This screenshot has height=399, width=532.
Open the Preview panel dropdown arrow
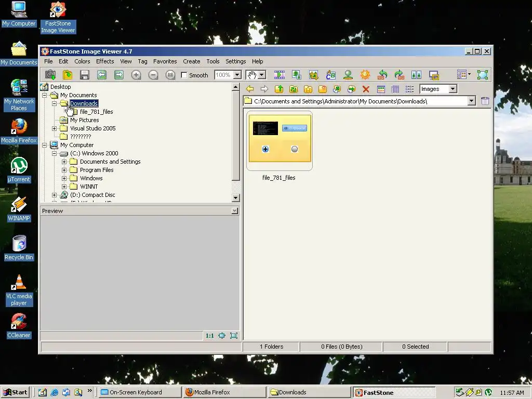pyautogui.click(x=234, y=211)
